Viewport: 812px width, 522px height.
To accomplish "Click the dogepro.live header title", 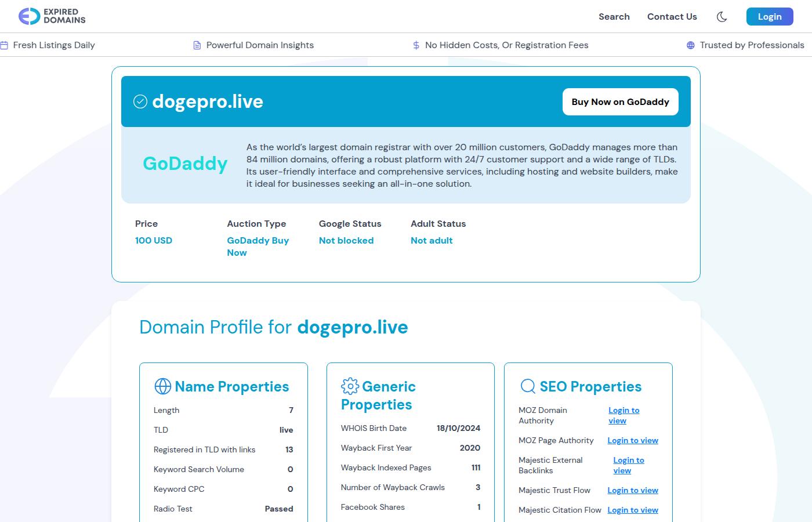I will 208,101.
